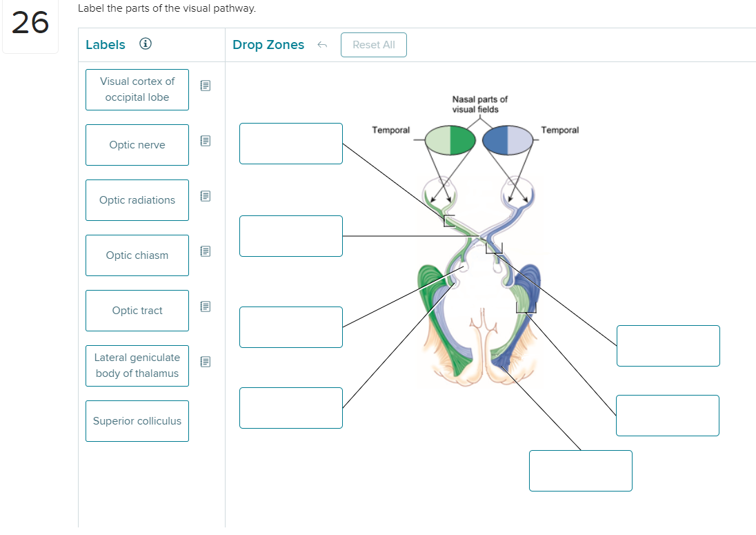Click the undo arrow beside Drop Zones
The height and width of the screenshot is (535, 756).
pos(321,44)
